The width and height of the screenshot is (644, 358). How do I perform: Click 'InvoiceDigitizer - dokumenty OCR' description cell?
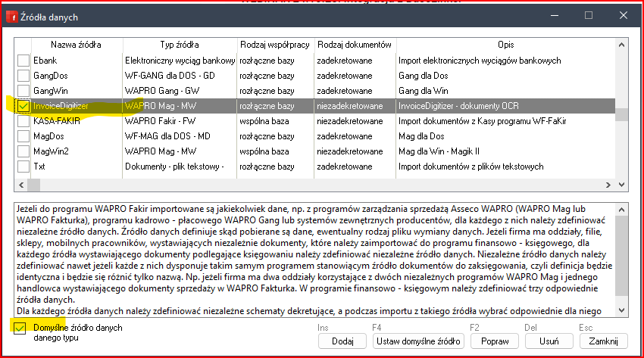click(x=459, y=106)
